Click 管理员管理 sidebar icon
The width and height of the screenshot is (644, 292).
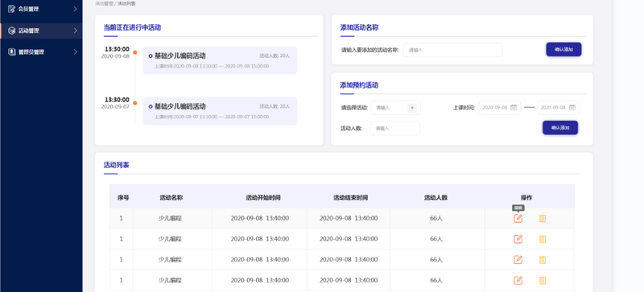pos(11,51)
